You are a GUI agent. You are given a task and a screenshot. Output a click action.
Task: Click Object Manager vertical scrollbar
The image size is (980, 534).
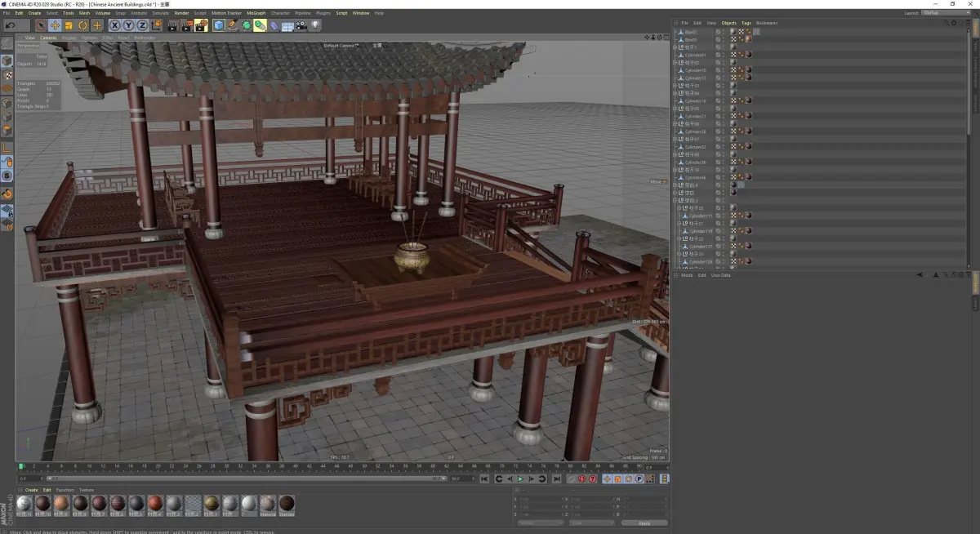pos(969,82)
